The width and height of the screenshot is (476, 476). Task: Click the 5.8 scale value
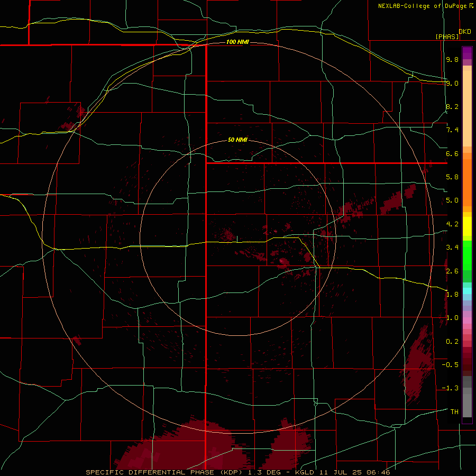pos(452,177)
